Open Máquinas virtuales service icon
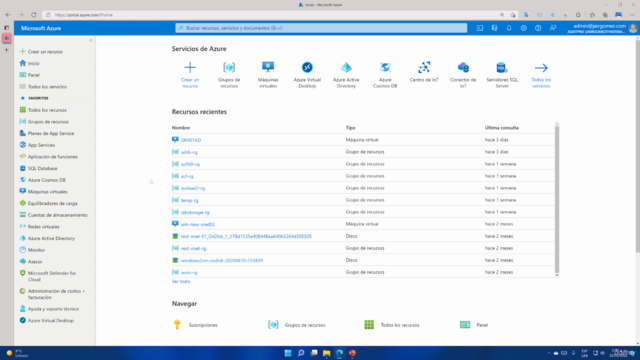This screenshot has height=360, width=640. (268, 67)
